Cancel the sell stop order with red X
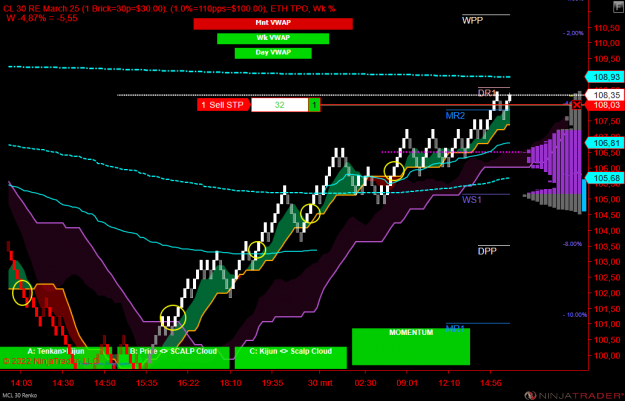This screenshot has height=401, width=625. pos(577,105)
